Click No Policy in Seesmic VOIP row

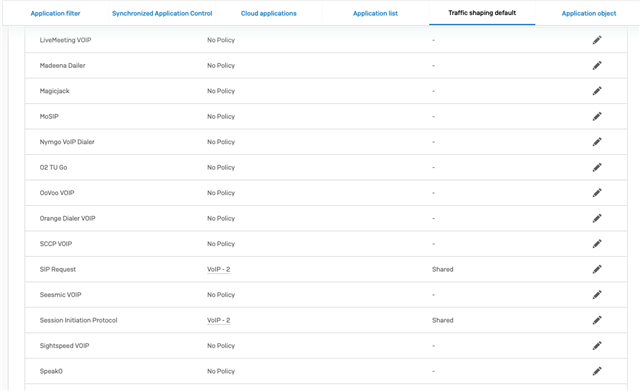[221, 295]
